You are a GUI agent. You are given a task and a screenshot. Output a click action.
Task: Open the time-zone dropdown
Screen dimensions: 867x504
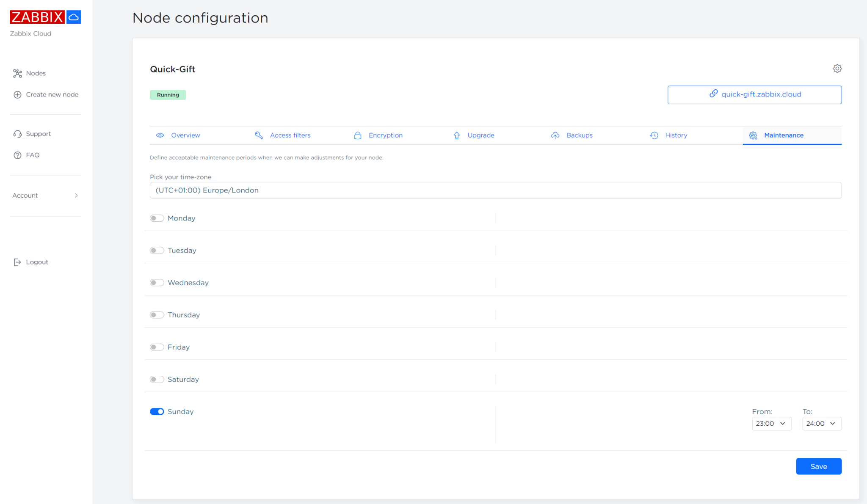click(x=495, y=190)
